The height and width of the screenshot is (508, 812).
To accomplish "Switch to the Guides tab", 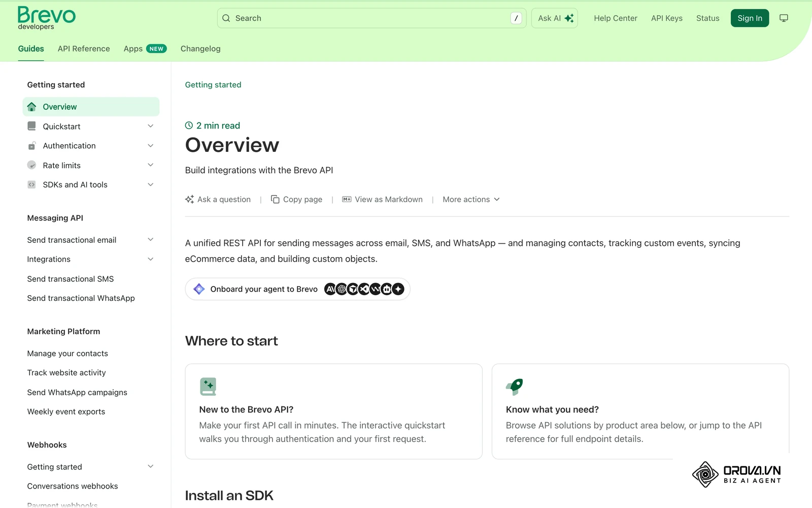I will [31, 49].
